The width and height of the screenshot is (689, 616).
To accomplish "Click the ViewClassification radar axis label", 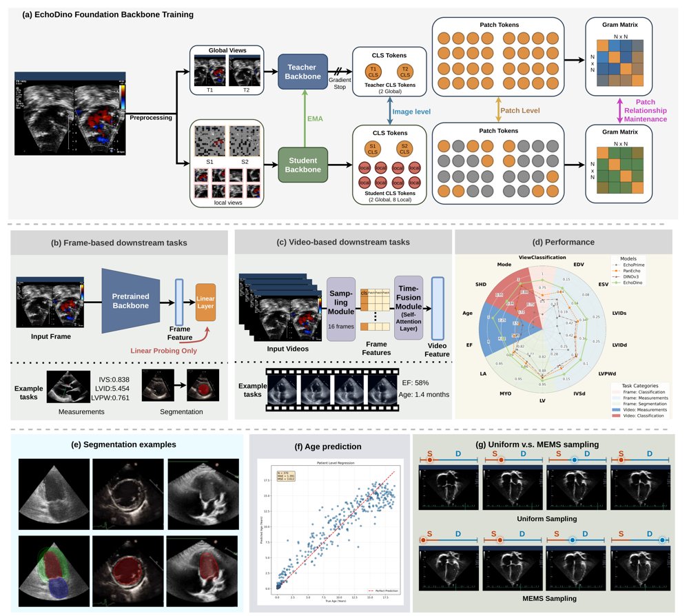I will 542,258.
